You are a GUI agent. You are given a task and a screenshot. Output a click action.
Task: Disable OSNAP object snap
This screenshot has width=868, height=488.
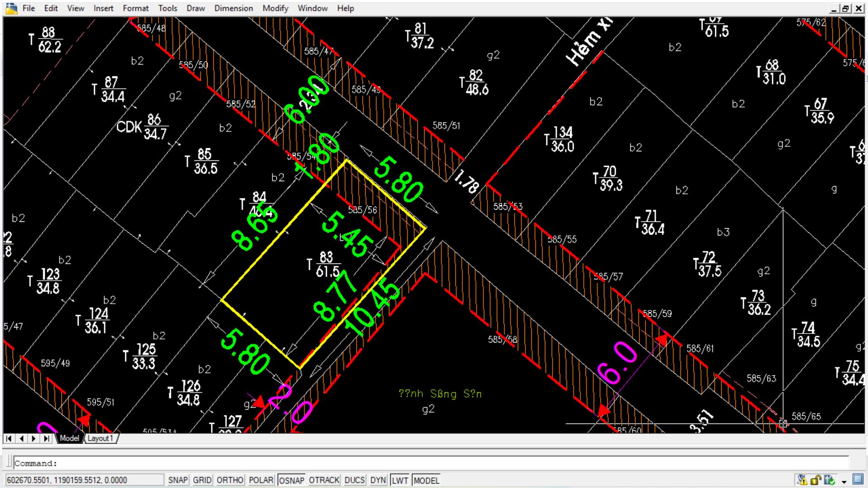point(292,480)
